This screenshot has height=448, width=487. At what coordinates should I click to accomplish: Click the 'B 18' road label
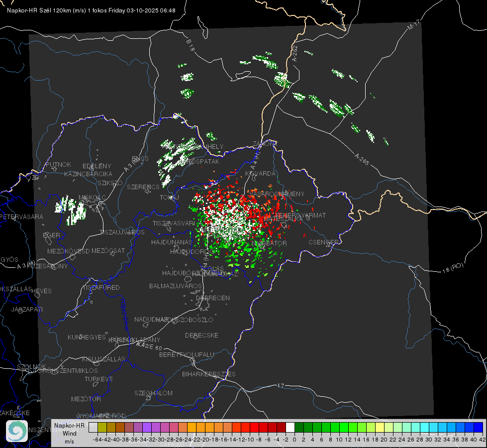coord(191,45)
